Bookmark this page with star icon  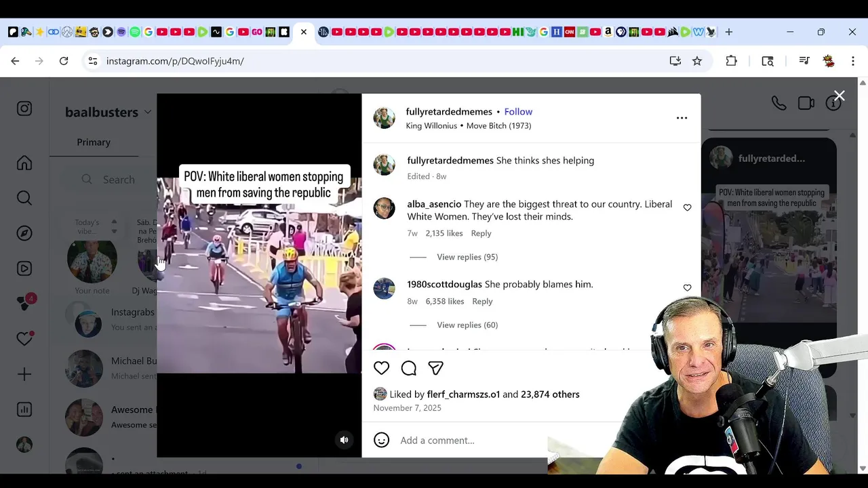click(697, 61)
